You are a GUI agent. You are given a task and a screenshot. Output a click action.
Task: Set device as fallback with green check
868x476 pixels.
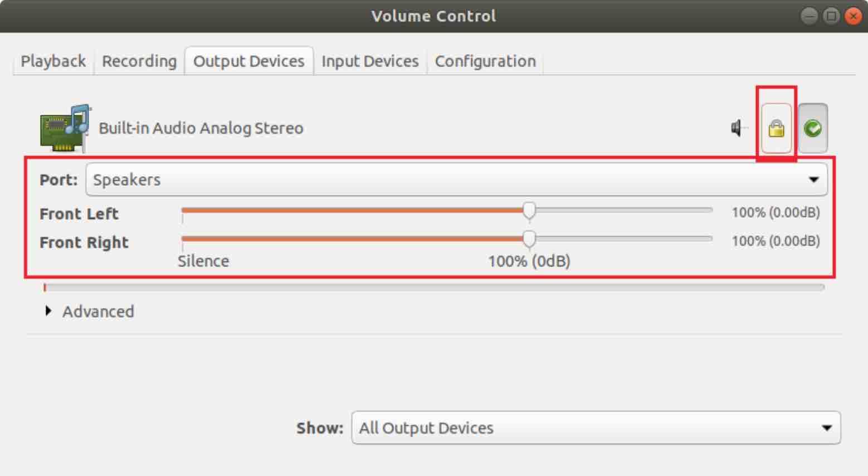point(813,128)
